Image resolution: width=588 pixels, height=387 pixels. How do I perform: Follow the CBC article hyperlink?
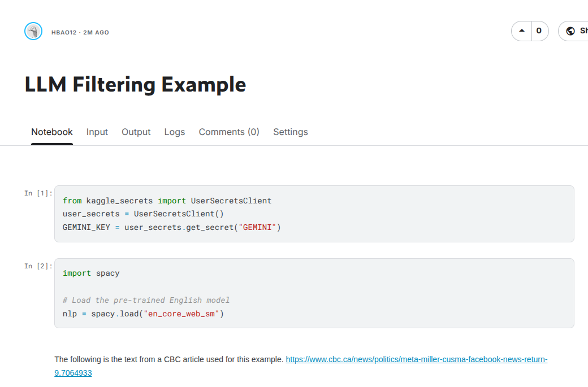tap(416, 359)
